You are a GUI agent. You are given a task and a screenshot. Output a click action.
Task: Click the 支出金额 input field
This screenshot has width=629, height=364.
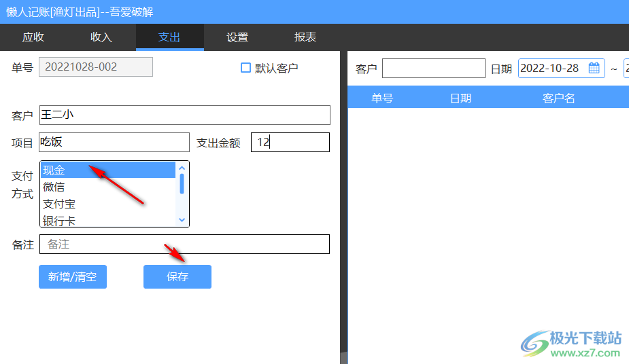point(290,142)
